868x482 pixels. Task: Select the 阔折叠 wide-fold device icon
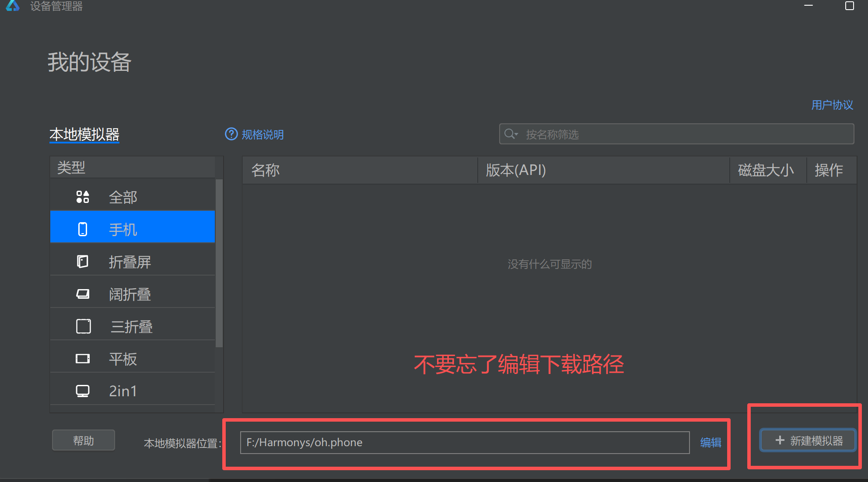83,293
